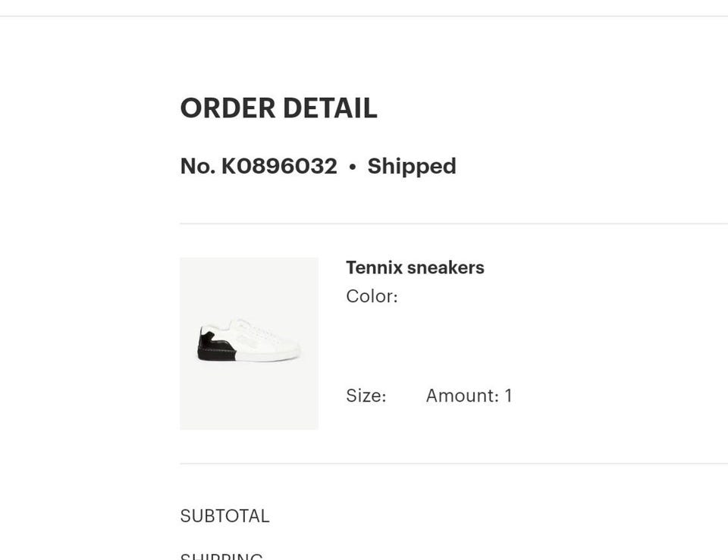
Task: Click the top page border line
Action: [364, 16]
